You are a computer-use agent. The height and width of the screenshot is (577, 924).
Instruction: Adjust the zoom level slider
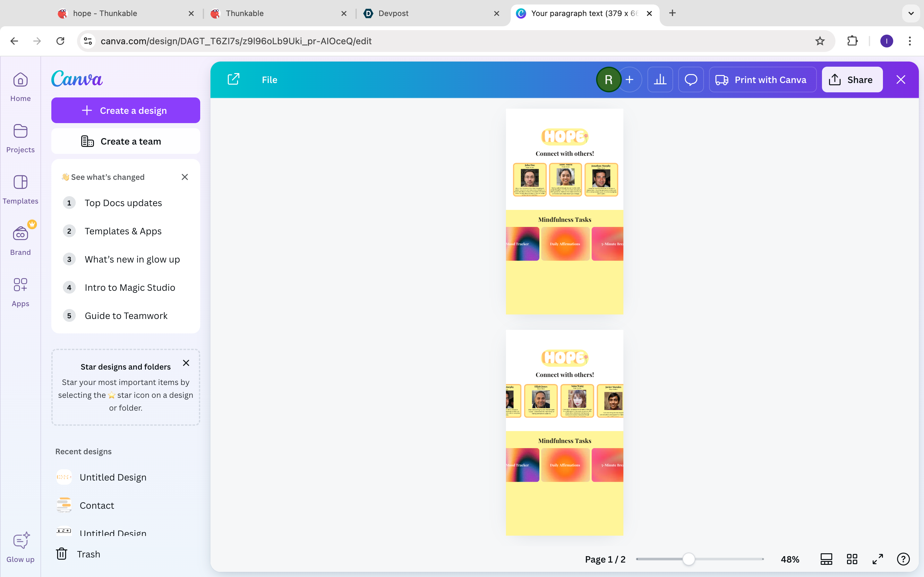[x=689, y=559]
